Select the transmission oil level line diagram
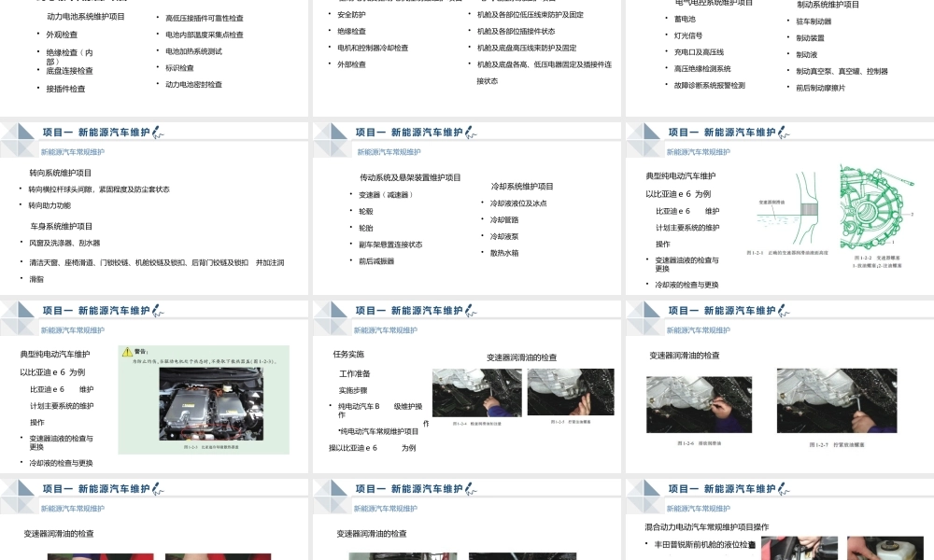The image size is (934, 560). (x=786, y=208)
